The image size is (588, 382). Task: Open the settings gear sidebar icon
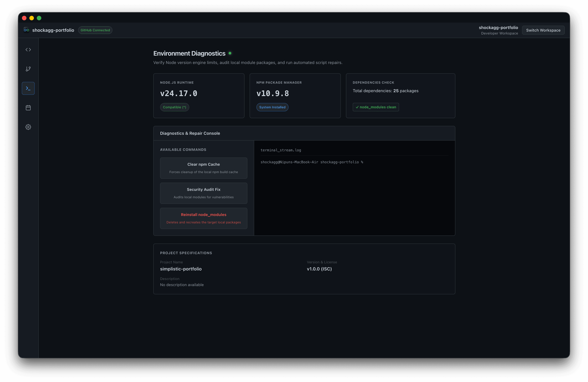[x=28, y=127]
